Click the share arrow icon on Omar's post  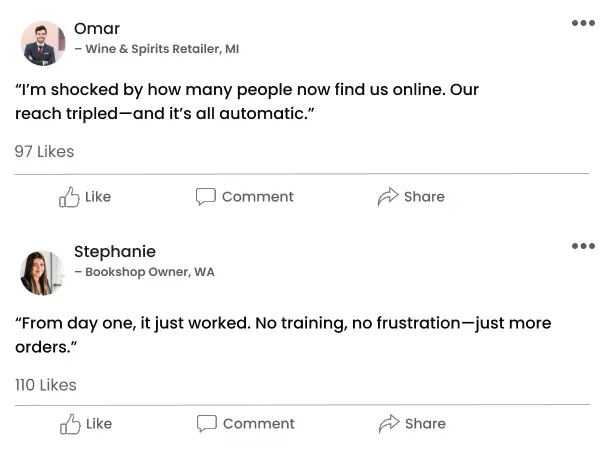pos(388,197)
